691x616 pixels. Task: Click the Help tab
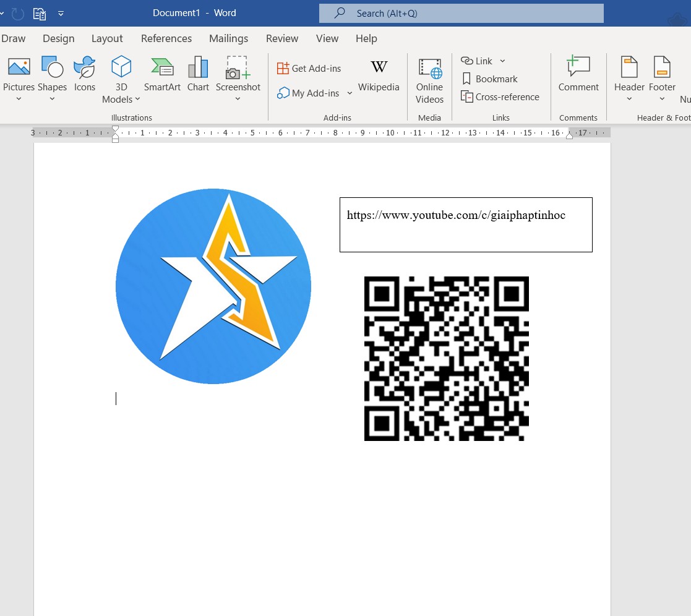pyautogui.click(x=366, y=38)
